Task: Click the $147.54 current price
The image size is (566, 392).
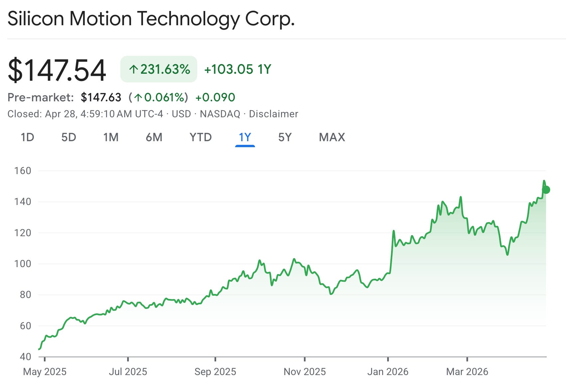Action: (x=57, y=70)
